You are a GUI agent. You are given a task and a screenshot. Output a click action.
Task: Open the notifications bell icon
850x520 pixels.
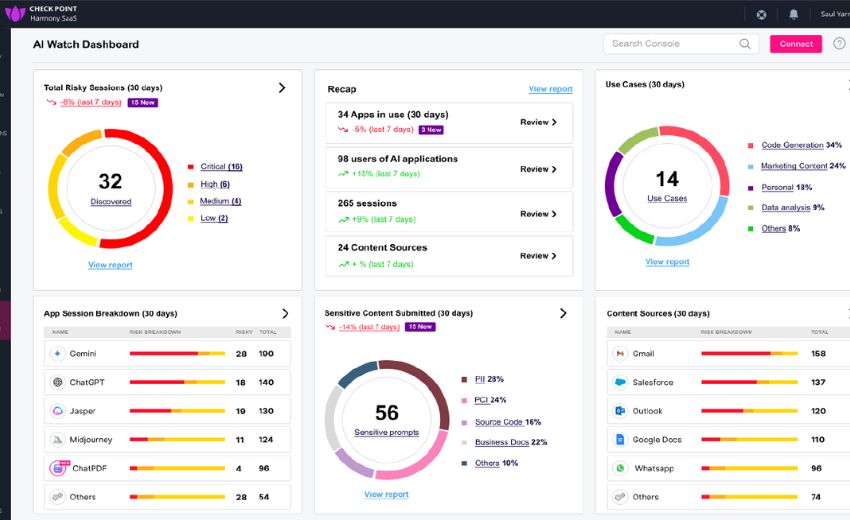click(x=793, y=15)
